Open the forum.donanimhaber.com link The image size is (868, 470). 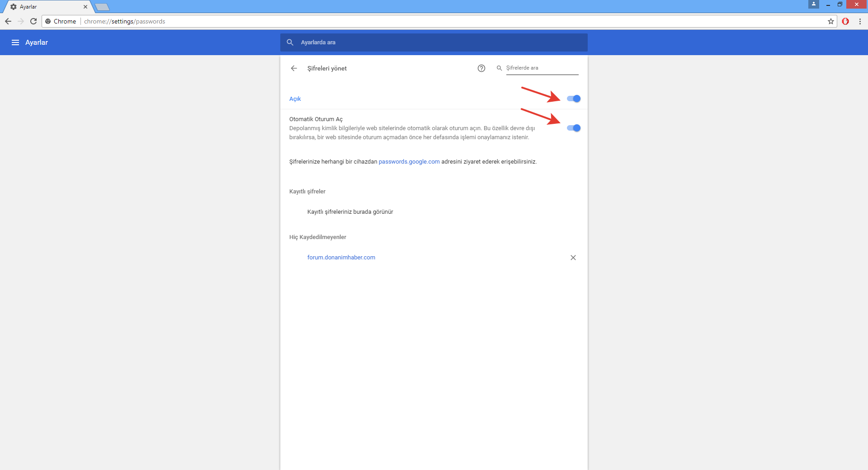coord(341,258)
